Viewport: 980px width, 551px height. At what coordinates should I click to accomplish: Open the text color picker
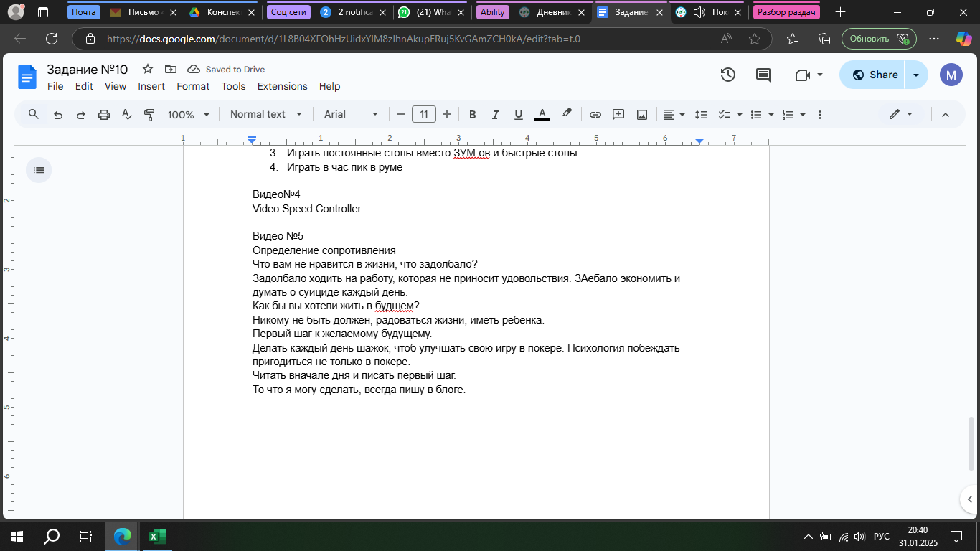[542, 114]
